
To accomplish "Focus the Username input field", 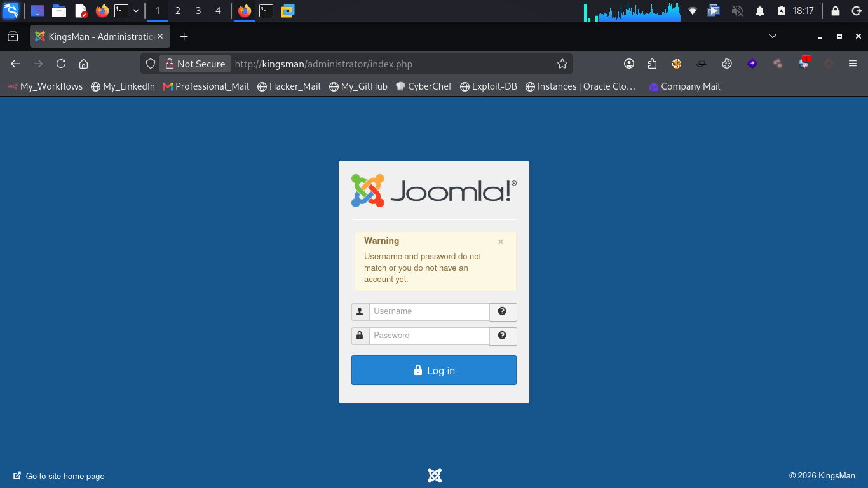I will tap(429, 311).
